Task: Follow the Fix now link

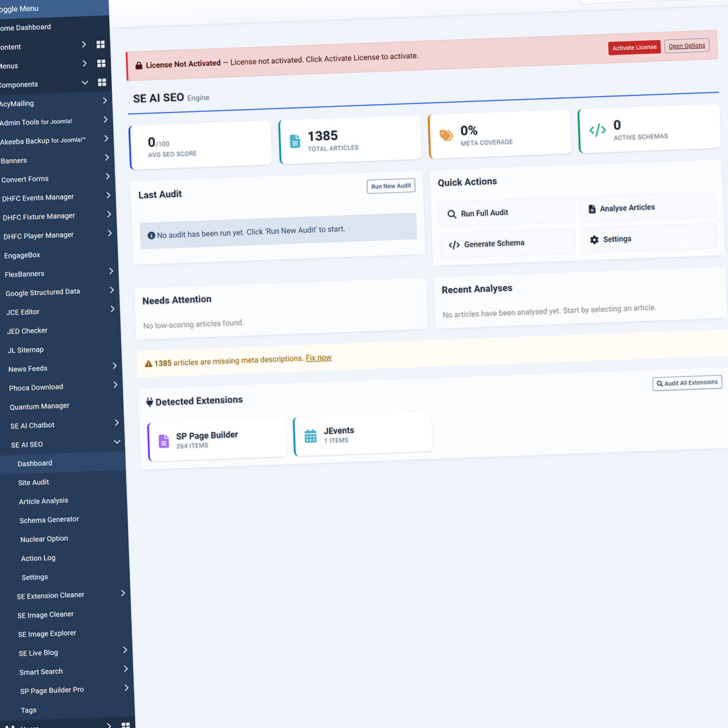Action: [x=318, y=358]
